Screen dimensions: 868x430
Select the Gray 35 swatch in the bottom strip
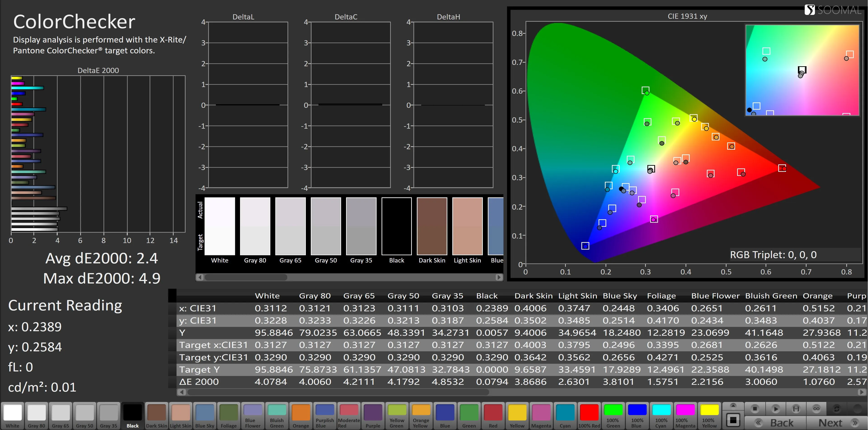[108, 416]
